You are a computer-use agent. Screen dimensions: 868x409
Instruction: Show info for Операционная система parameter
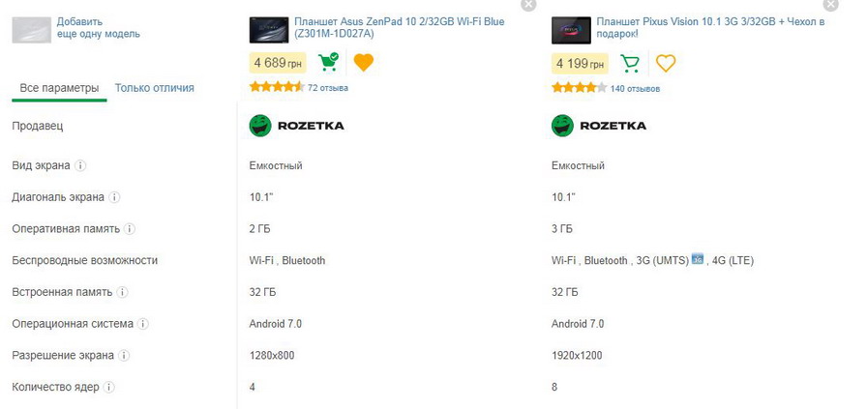click(143, 324)
